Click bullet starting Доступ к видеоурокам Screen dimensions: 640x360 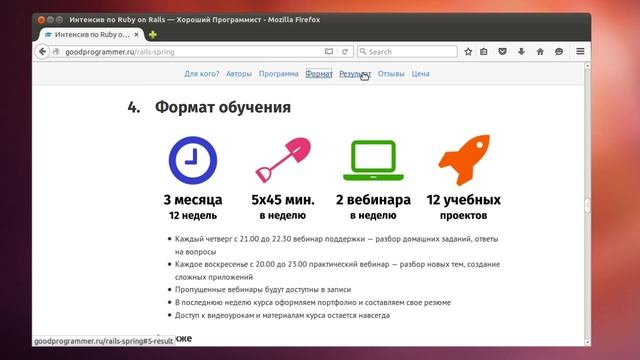tap(282, 315)
